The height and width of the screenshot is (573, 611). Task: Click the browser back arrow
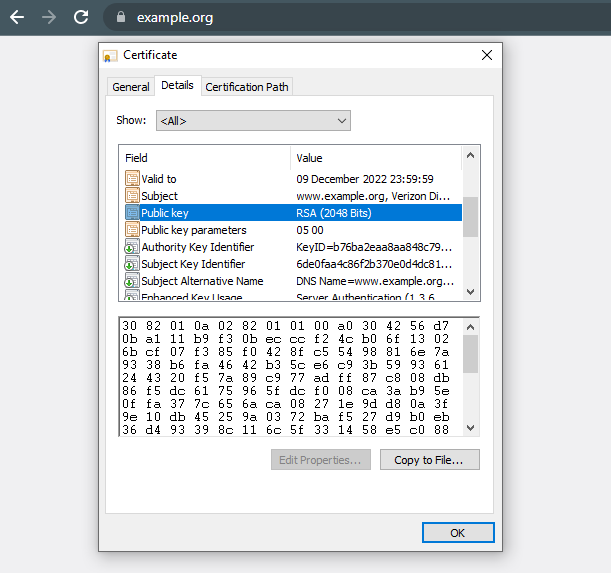point(17,17)
